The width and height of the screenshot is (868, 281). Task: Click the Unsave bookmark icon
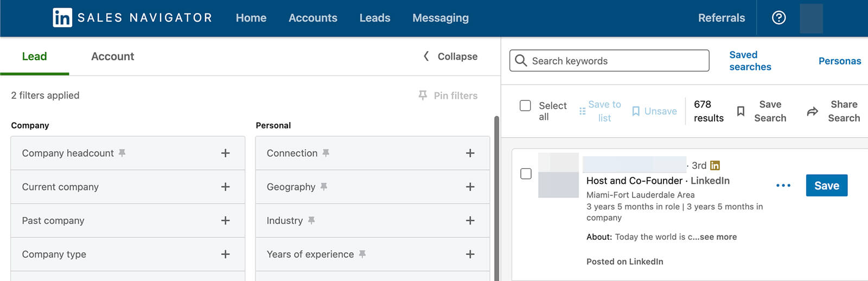636,111
